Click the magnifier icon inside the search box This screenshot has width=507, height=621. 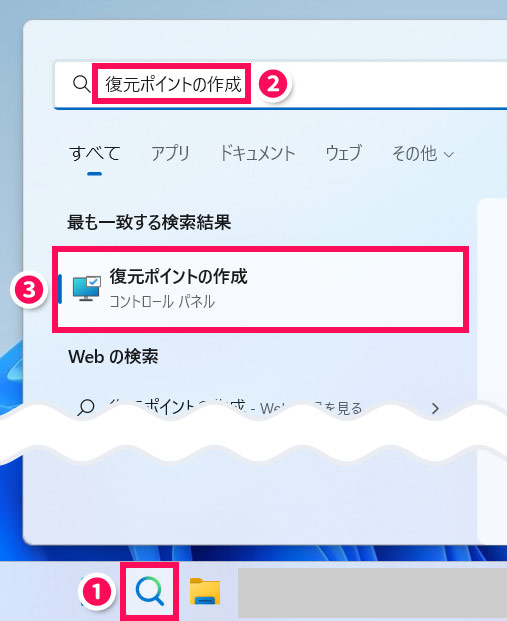[x=82, y=84]
